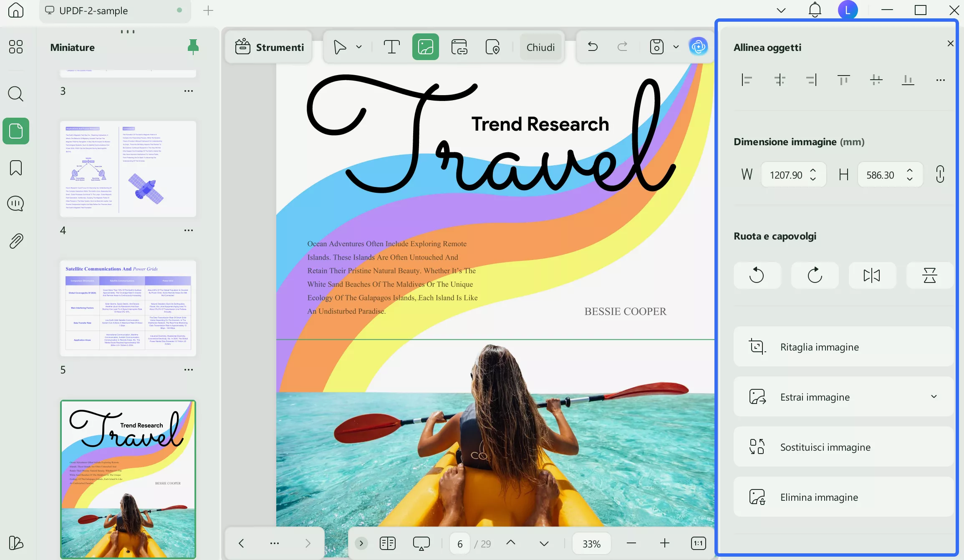Increase the image width value
This screenshot has width=964, height=560.
813,170
